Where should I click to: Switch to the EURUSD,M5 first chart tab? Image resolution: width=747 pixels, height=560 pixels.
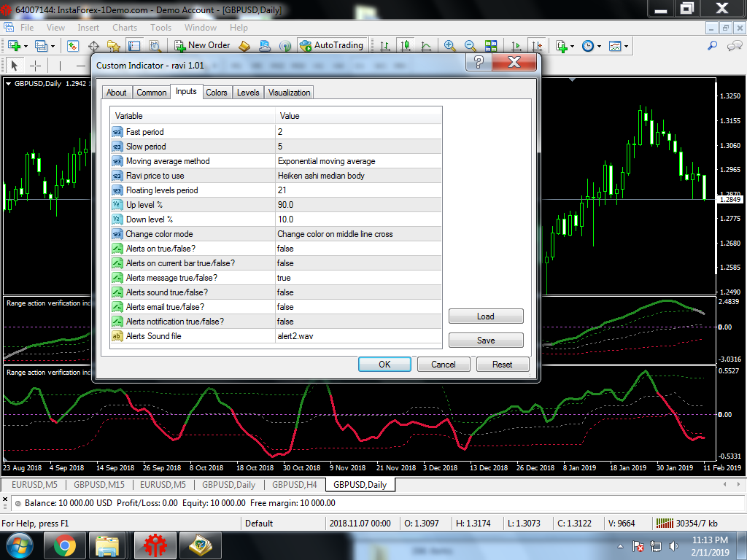(34, 485)
